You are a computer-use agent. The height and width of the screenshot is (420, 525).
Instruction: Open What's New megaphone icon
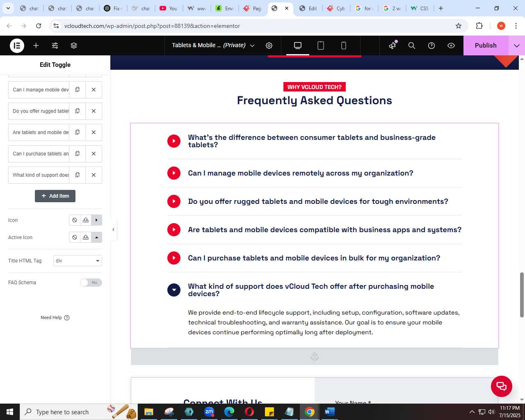[x=393, y=46]
